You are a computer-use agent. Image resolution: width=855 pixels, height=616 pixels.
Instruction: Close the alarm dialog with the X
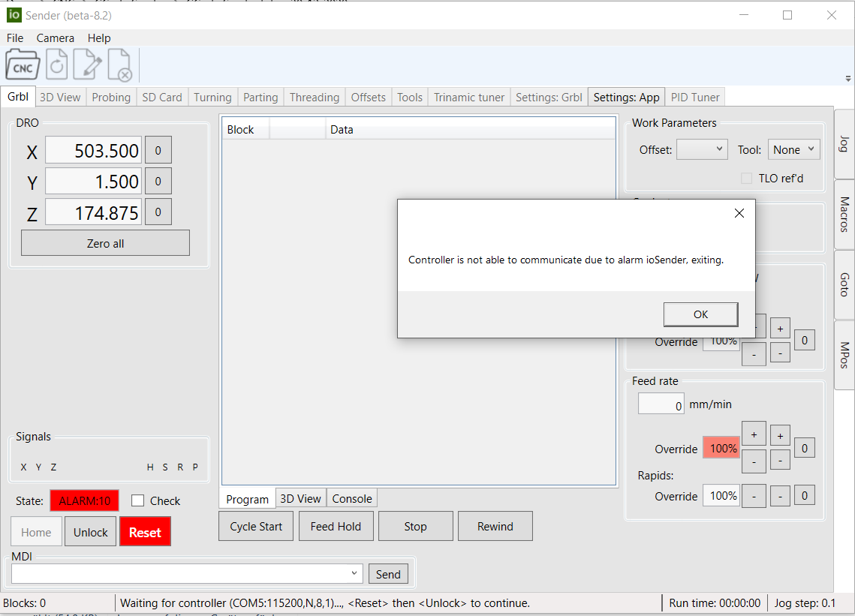tap(739, 214)
